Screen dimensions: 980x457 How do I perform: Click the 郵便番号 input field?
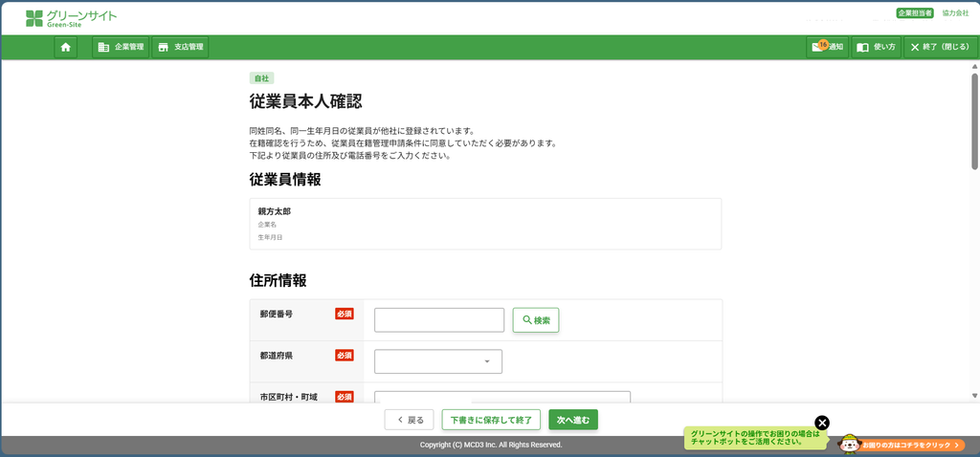click(438, 320)
